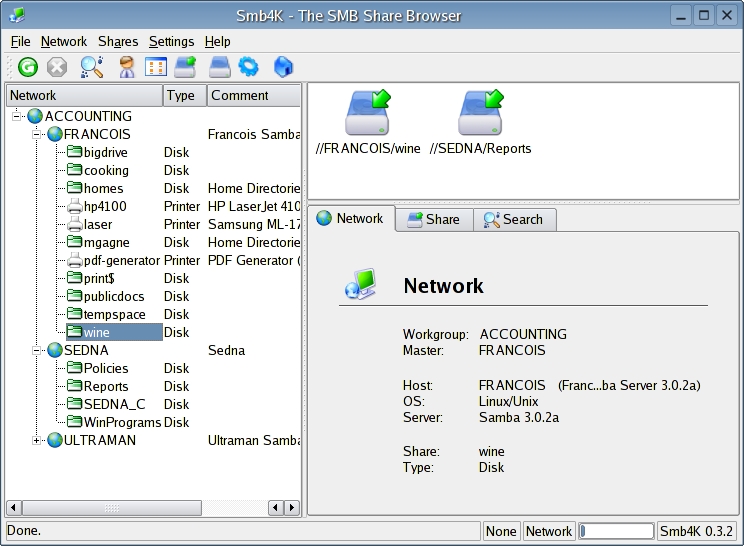Open the mounted //FRANCOIS/wine share icon

(x=367, y=113)
